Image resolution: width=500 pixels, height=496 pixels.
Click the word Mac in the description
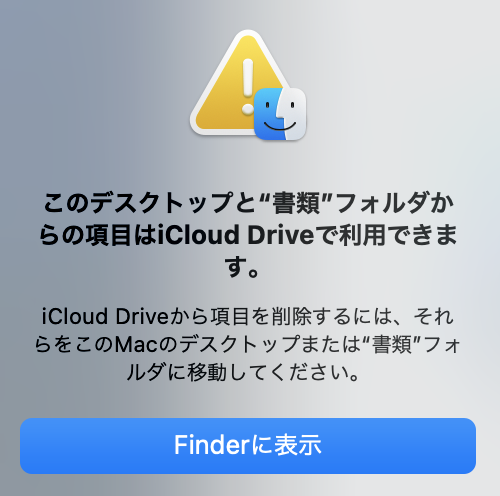136,345
